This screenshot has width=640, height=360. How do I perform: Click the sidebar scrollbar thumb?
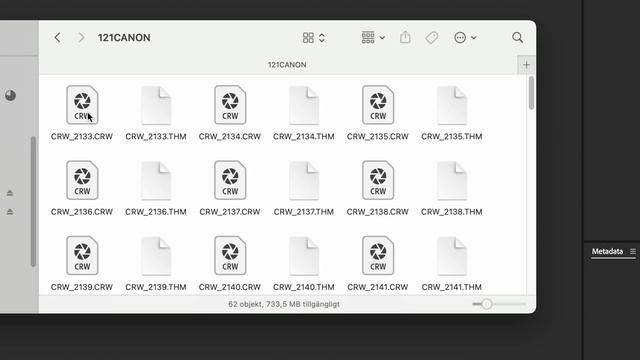pos(33,202)
